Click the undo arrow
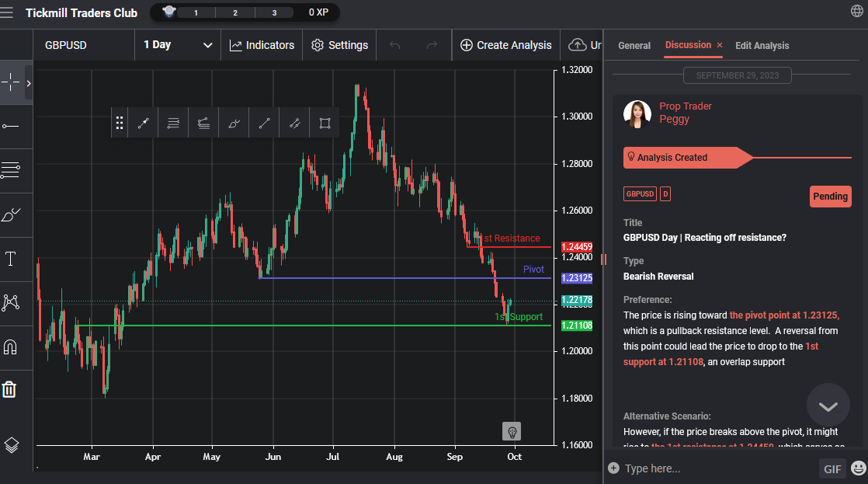 point(394,45)
